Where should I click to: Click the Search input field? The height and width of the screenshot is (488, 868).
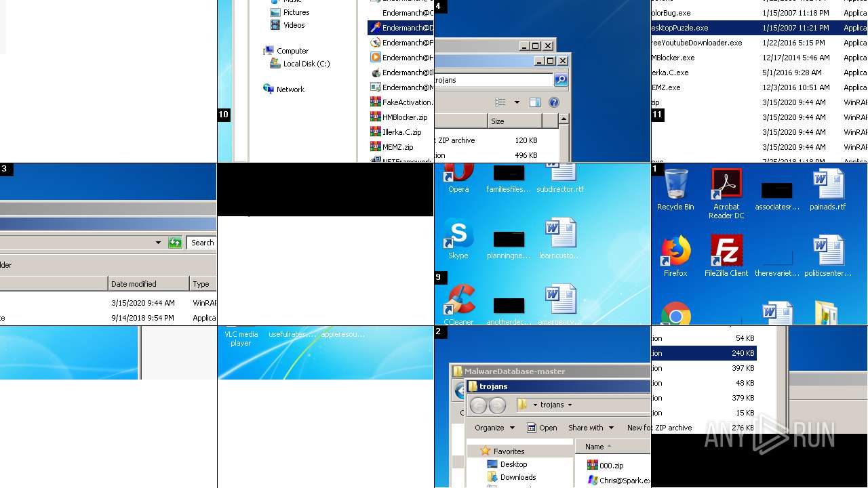[x=202, y=243]
